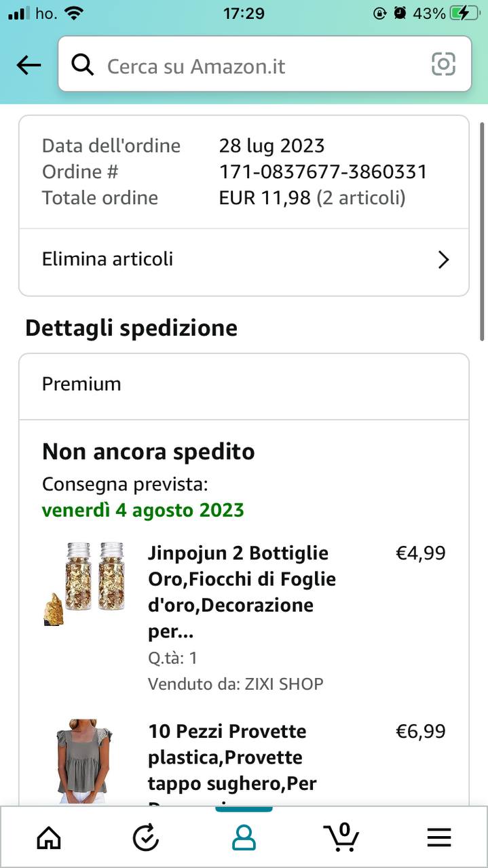Image resolution: width=488 pixels, height=868 pixels.
Task: Open the shopping cart icon
Action: [x=341, y=837]
